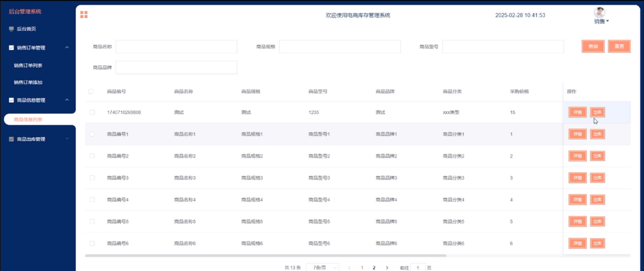The image size is (644, 271).
Task: Click the 查询 search button
Action: coord(593,46)
